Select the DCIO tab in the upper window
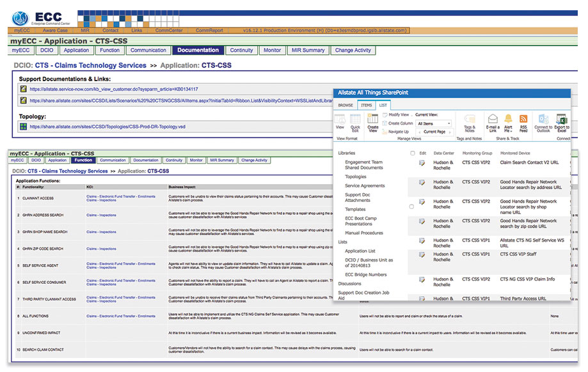This screenshot has height=372, width=588. point(47,50)
